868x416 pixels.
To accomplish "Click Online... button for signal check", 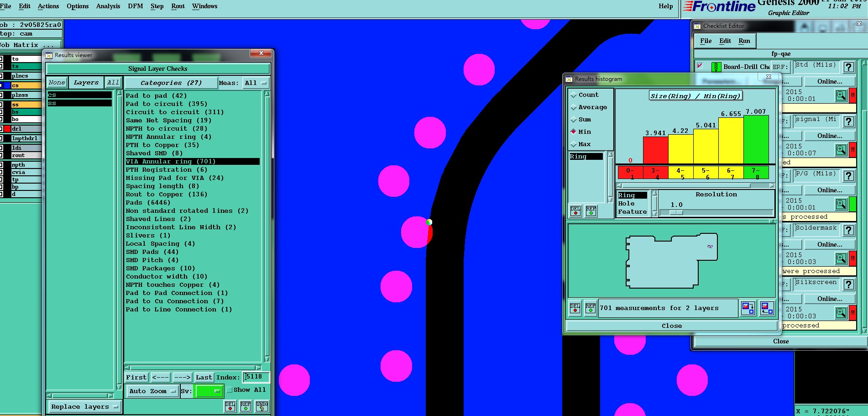I will click(x=830, y=136).
